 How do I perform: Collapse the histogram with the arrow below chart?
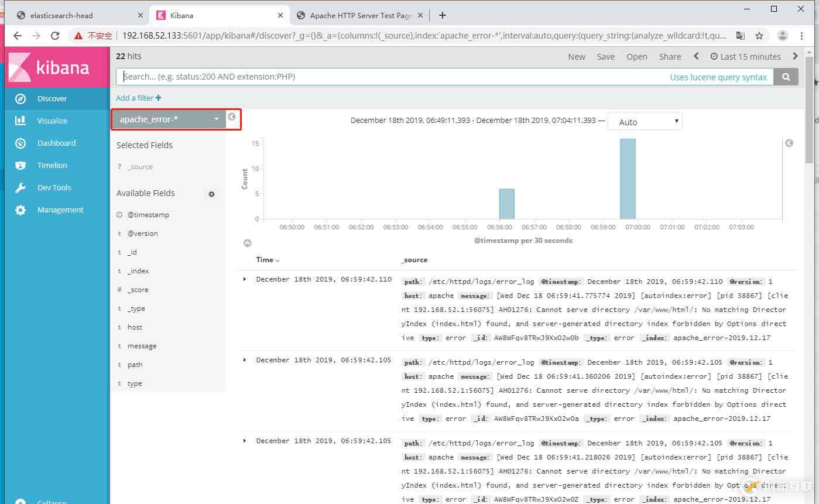click(x=247, y=243)
